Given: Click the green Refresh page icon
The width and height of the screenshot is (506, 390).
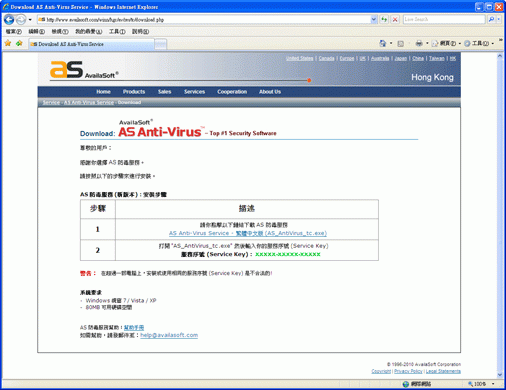Looking at the screenshot, I should [384, 19].
